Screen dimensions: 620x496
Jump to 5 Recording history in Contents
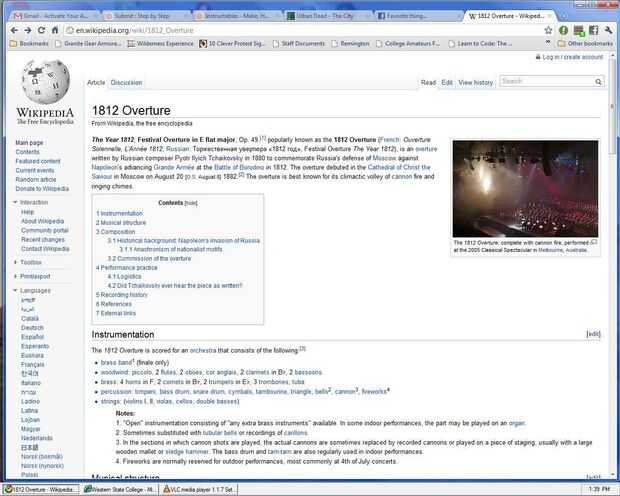pyautogui.click(x=121, y=295)
